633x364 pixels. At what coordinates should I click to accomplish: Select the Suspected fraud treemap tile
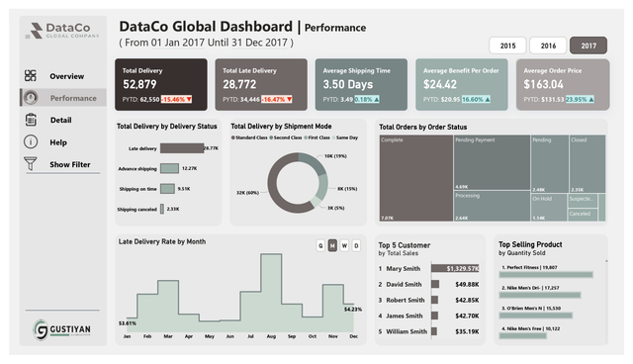[x=583, y=200]
